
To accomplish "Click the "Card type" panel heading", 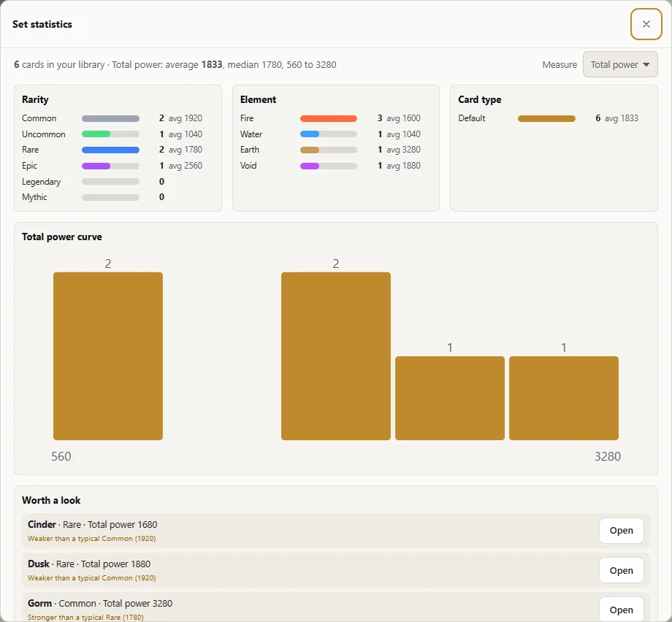I will pyautogui.click(x=480, y=99).
